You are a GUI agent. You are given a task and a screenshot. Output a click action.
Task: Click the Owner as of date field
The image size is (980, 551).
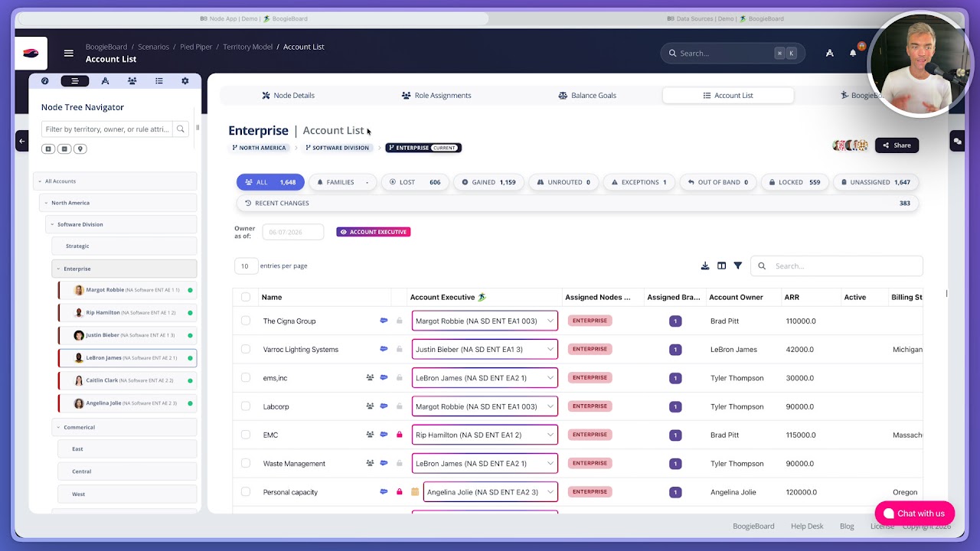coord(292,232)
